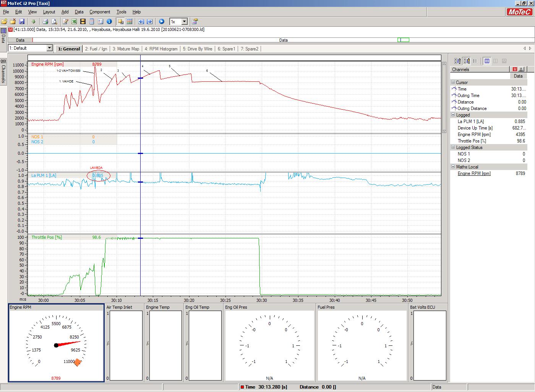Open the Tools menu

121,12
